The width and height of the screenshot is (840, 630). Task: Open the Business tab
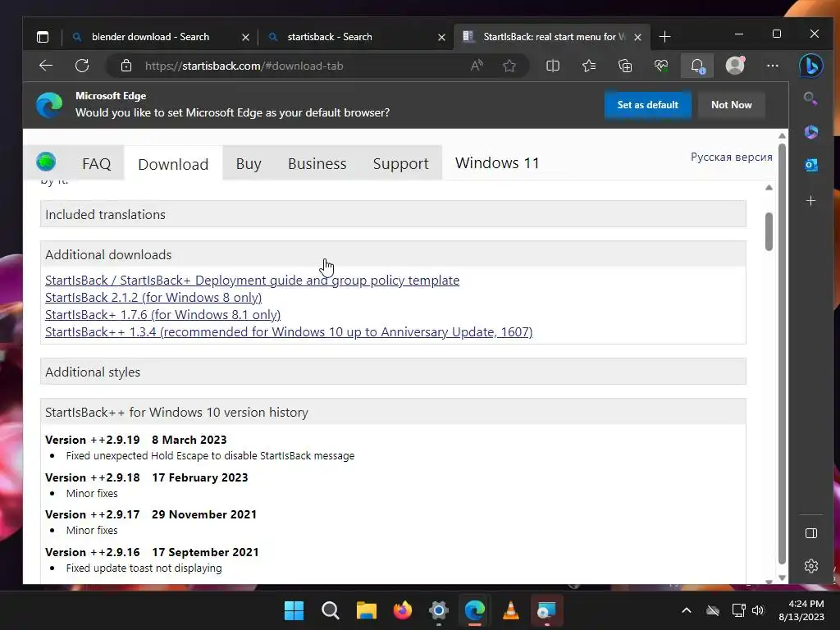pos(317,163)
